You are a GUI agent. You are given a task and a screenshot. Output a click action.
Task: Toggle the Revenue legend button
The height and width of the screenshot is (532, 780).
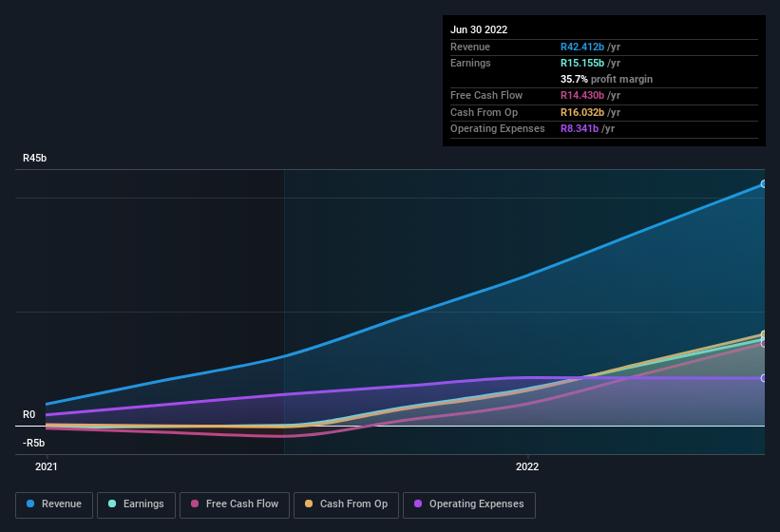pyautogui.click(x=54, y=504)
